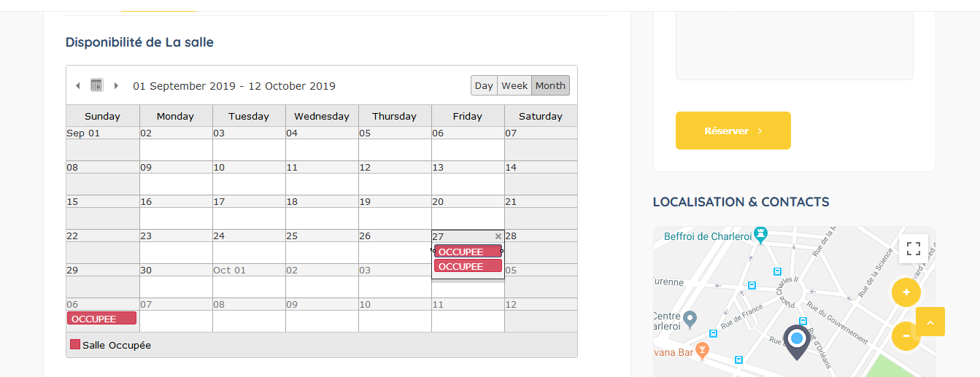
Task: Zoom out on the map
Action: tap(905, 336)
